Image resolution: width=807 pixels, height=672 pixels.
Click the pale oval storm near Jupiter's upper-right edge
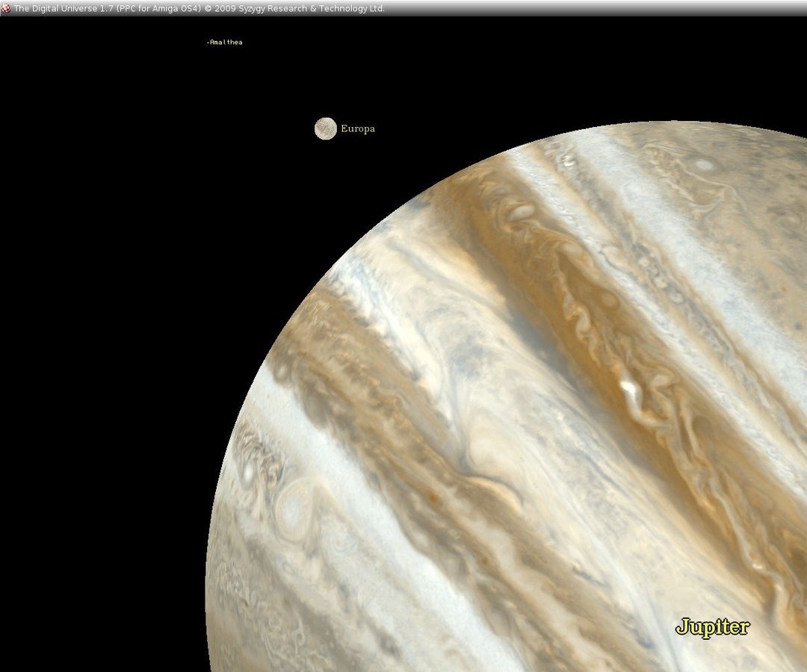pos(702,164)
